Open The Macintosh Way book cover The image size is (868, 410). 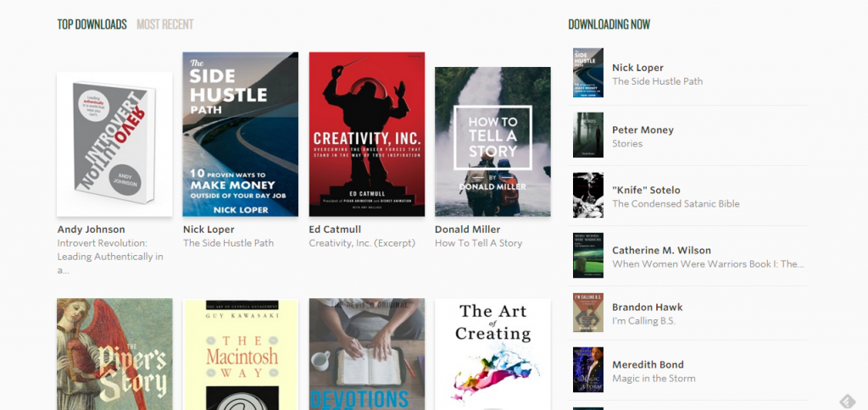tap(240, 354)
